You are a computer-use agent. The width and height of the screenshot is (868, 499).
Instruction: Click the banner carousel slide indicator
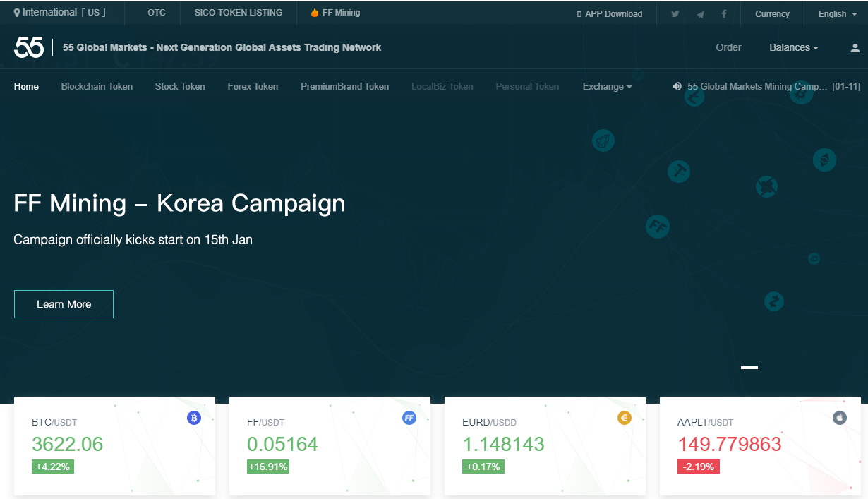tap(749, 368)
